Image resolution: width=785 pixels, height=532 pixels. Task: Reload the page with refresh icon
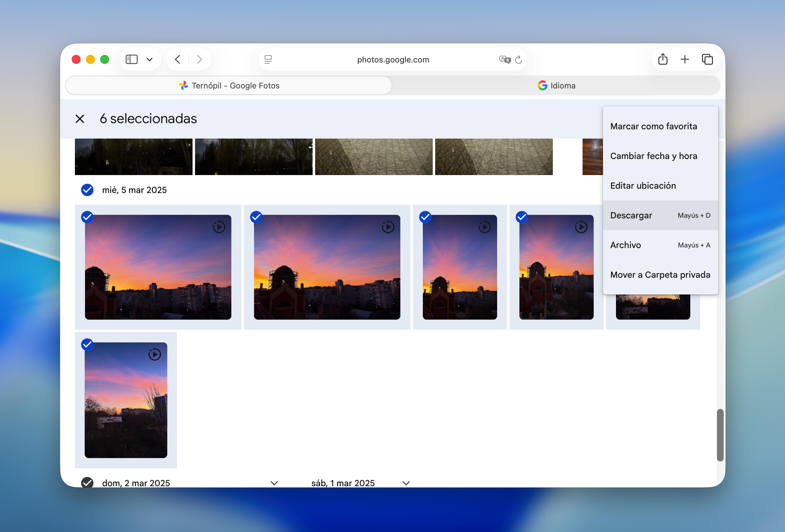click(x=518, y=60)
